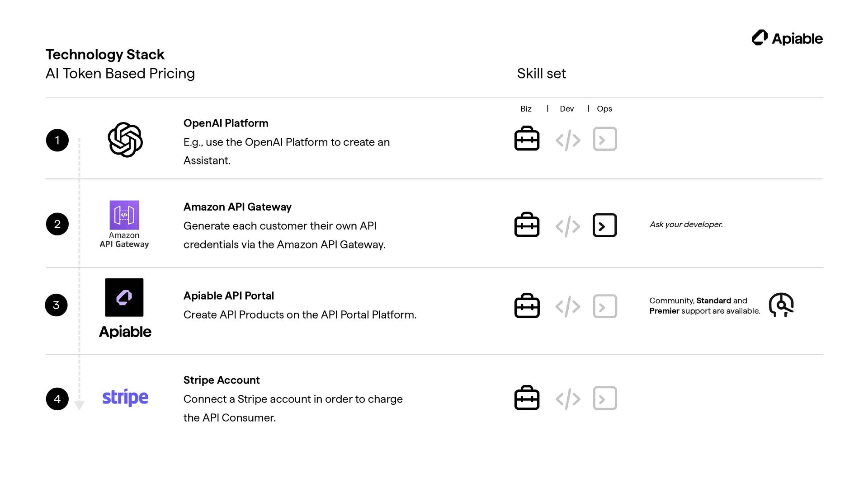Select the Dev skill set column label
The image size is (868, 488).
click(566, 109)
